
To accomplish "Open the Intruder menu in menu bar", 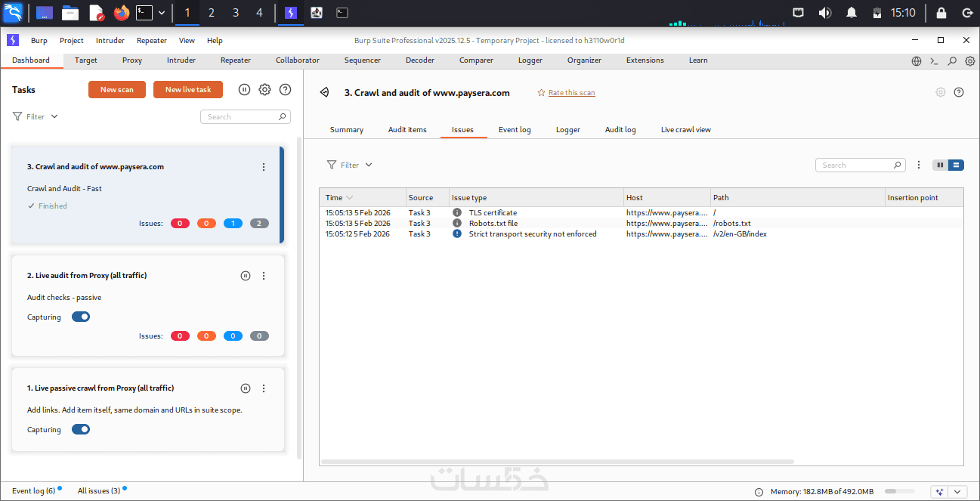I will [x=110, y=41].
